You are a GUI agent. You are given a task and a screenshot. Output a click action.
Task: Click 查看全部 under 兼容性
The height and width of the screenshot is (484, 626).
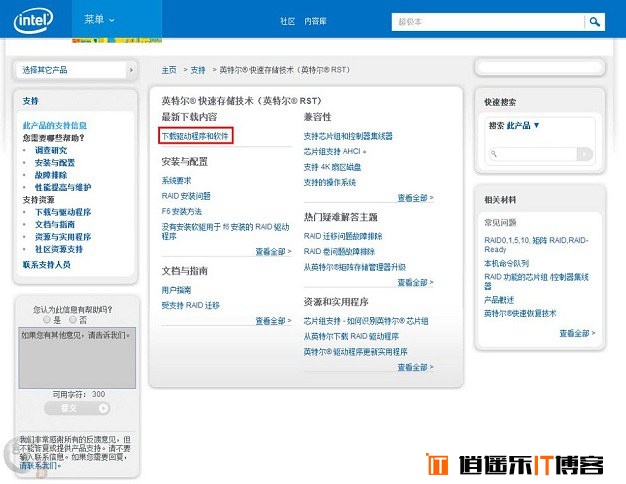(415, 198)
